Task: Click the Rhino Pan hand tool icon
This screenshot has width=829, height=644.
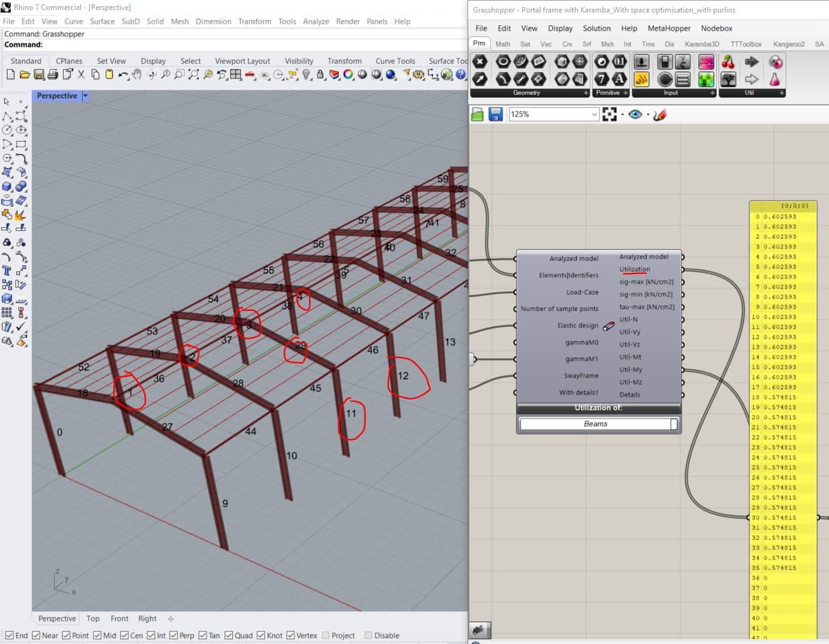Action: [x=137, y=75]
